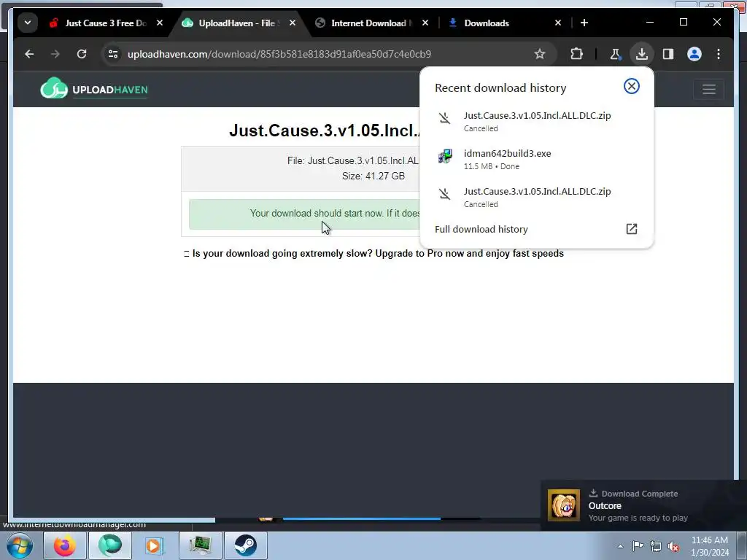The image size is (747, 560).
Task: Open Full download history link
Action: (481, 229)
